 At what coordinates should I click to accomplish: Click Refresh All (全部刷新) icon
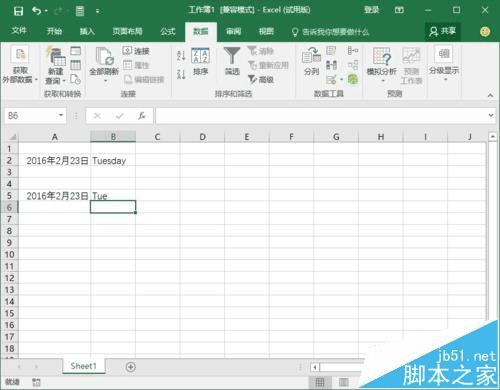(x=104, y=65)
